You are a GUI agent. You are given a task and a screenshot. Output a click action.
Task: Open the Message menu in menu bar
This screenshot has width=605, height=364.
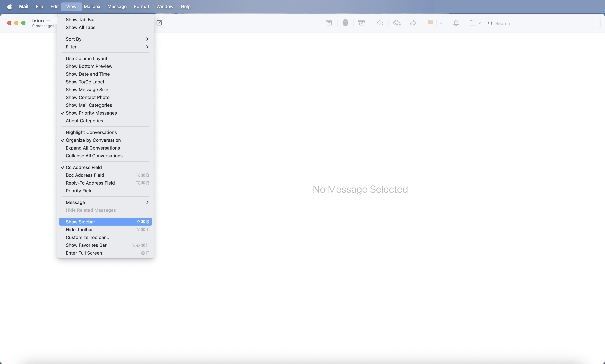(117, 7)
